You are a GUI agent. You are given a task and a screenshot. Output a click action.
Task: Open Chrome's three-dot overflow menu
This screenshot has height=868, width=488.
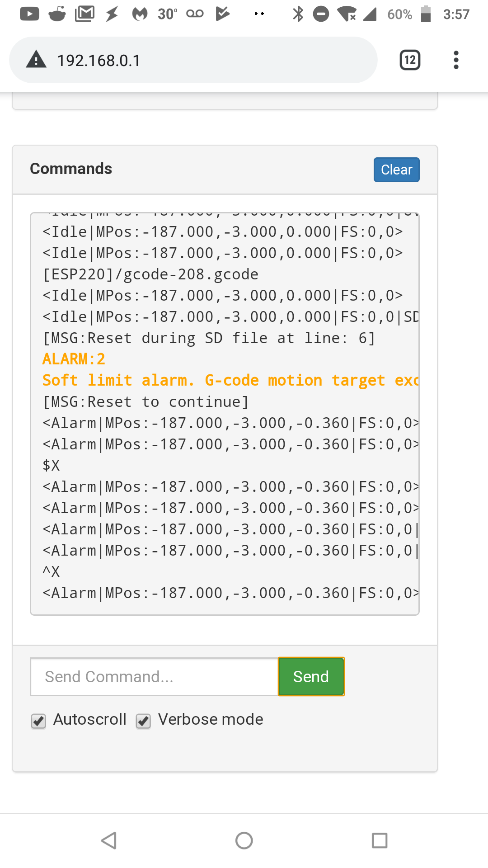(456, 60)
